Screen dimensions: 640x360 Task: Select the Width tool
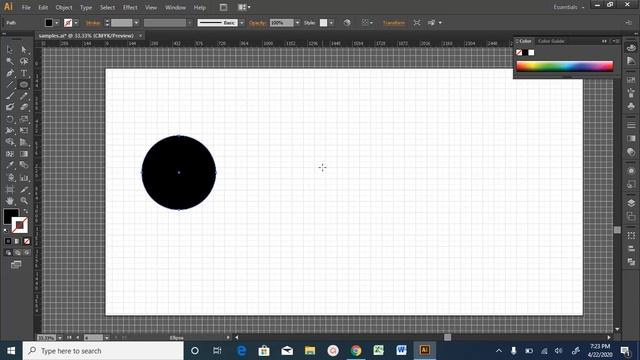click(x=10, y=130)
